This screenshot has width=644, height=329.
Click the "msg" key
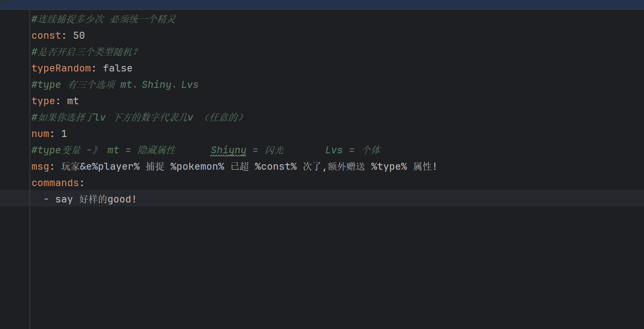40,167
